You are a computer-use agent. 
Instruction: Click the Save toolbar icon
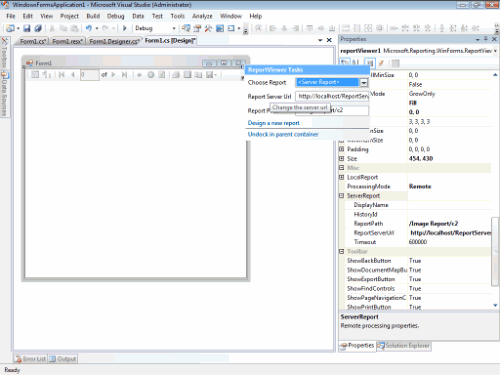tap(27, 28)
